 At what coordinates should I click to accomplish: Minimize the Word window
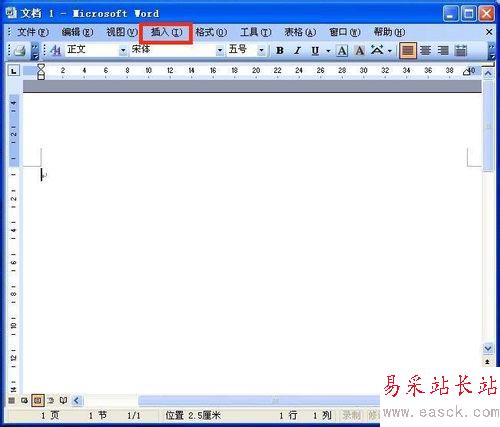451,14
